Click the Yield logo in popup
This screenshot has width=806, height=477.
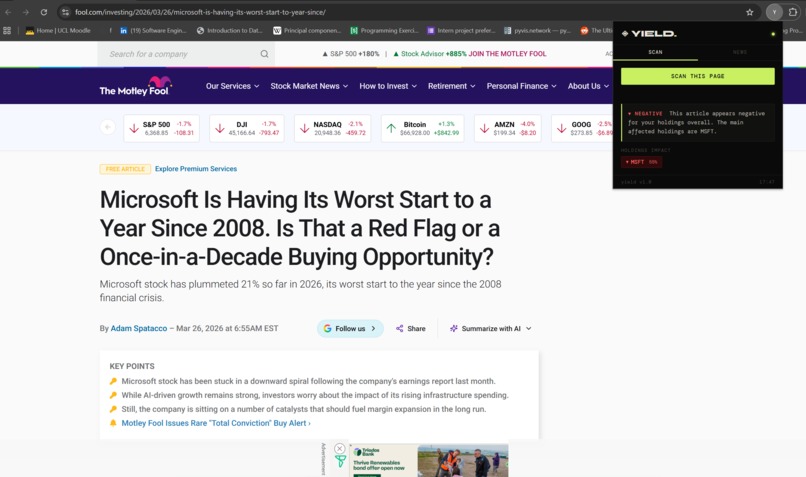[x=649, y=33]
